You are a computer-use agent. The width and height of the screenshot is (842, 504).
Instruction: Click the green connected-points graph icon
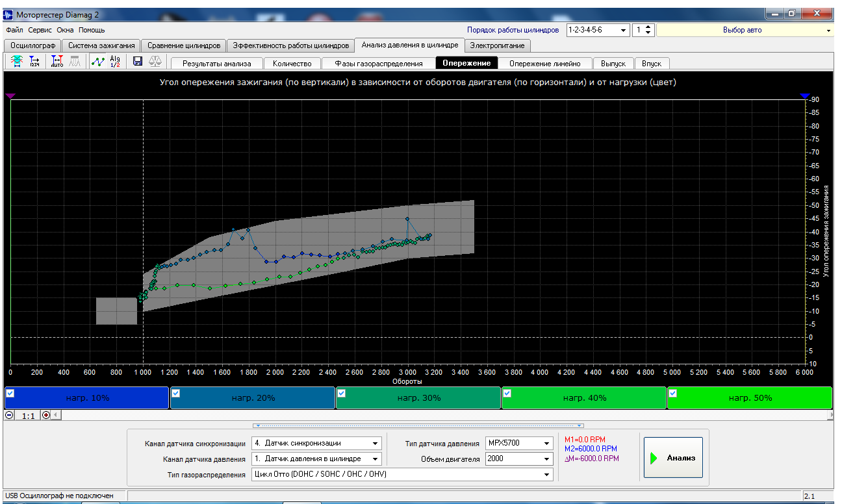click(97, 62)
